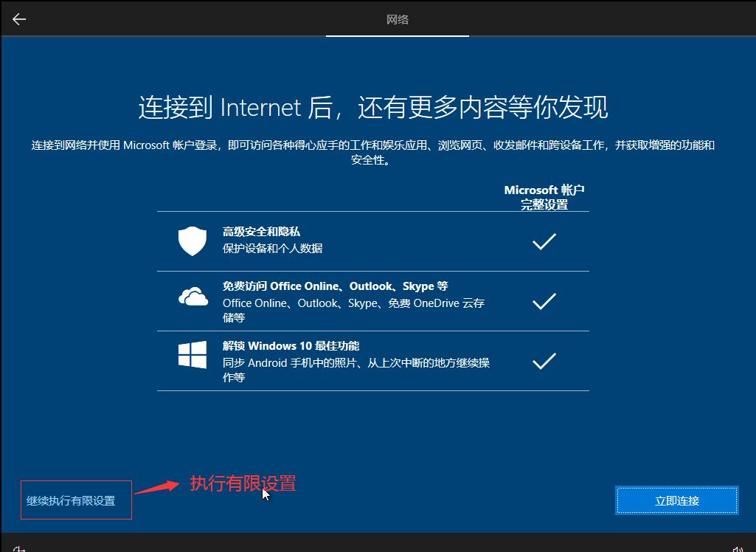Click the cloud icon beside Office Online row
Viewport: 756px width, 552px height.
click(193, 297)
